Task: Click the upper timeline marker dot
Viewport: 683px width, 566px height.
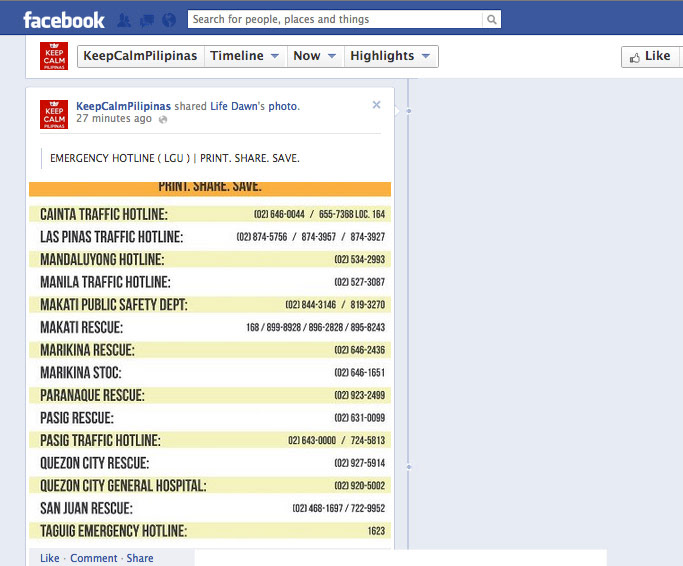Action: point(409,111)
